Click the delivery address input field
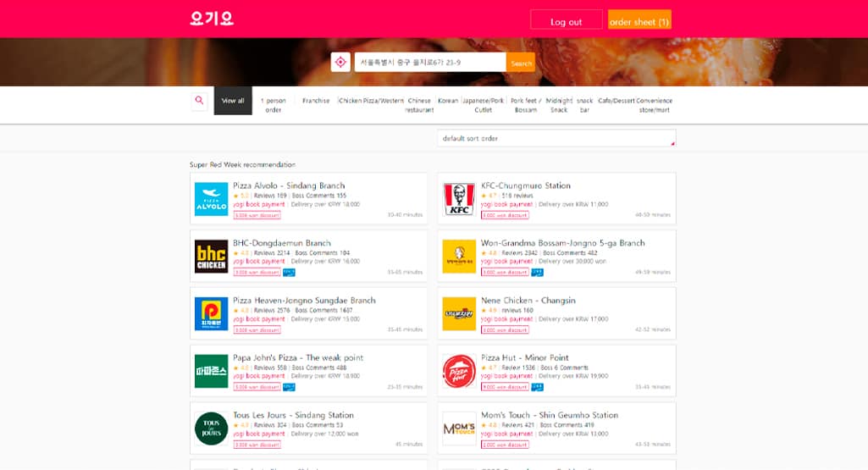 pos(430,62)
